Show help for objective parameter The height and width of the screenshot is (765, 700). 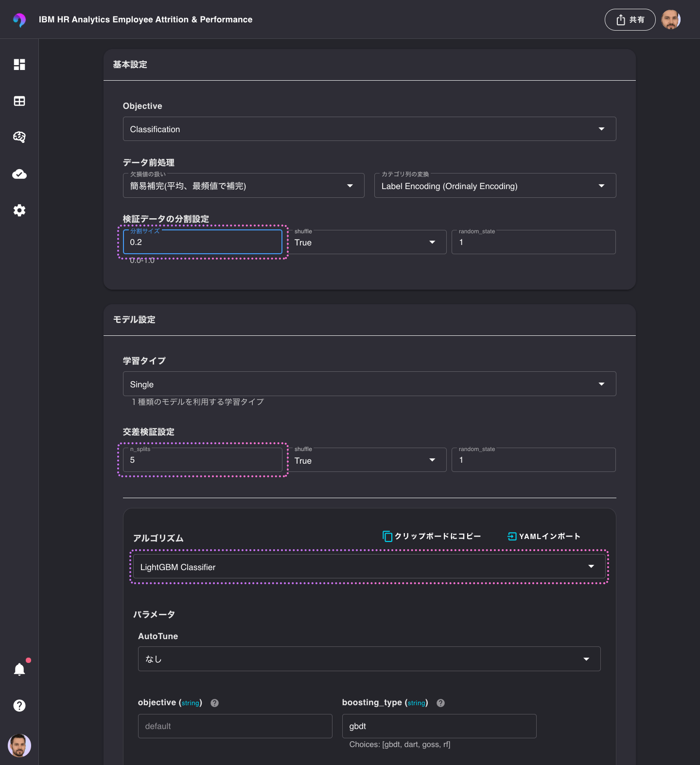pyautogui.click(x=214, y=703)
